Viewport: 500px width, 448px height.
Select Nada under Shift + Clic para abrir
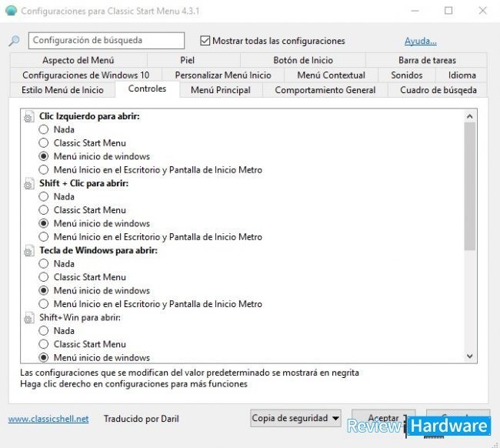[44, 196]
